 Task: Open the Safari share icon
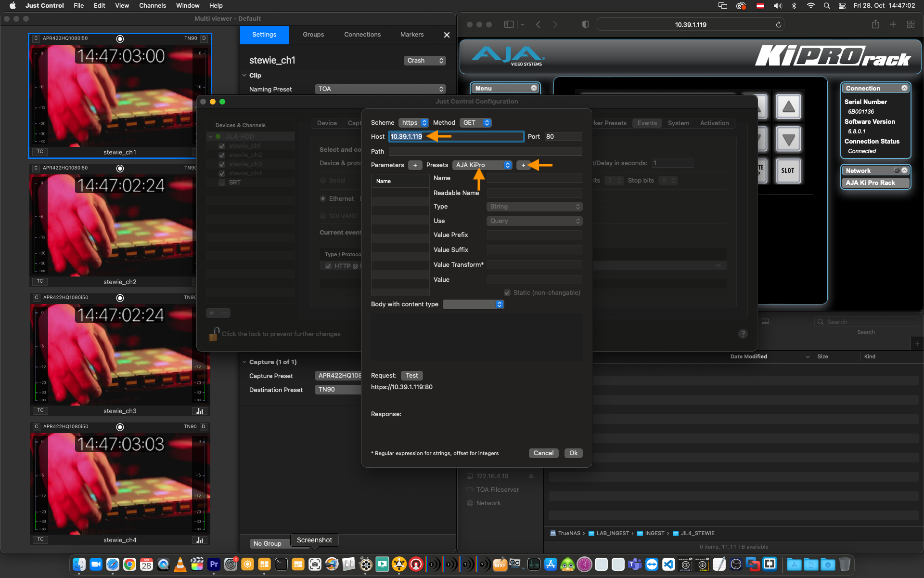(x=875, y=25)
